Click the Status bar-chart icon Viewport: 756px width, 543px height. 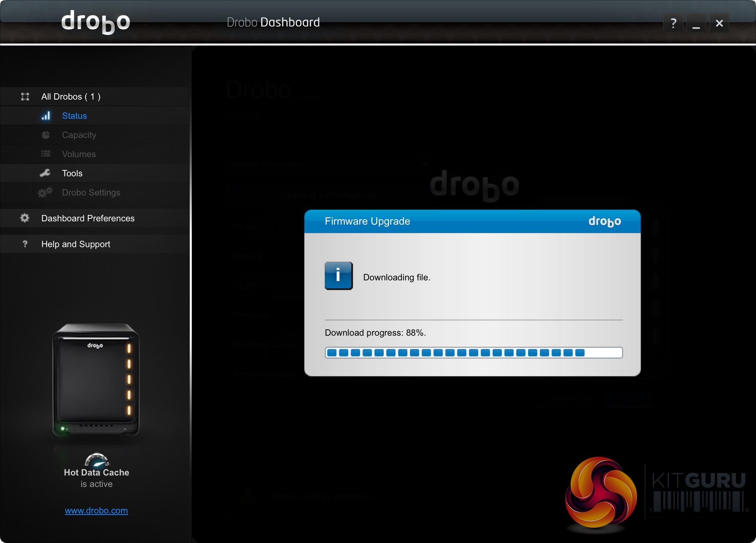click(x=46, y=116)
